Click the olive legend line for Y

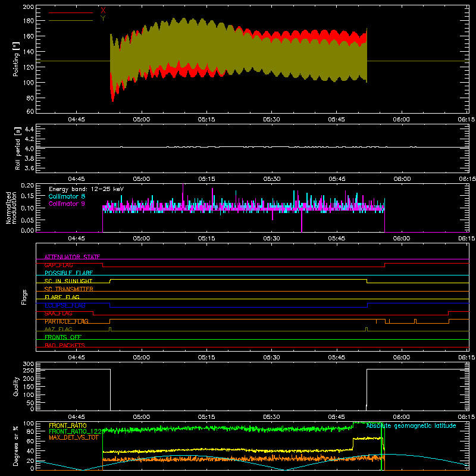[x=71, y=21]
